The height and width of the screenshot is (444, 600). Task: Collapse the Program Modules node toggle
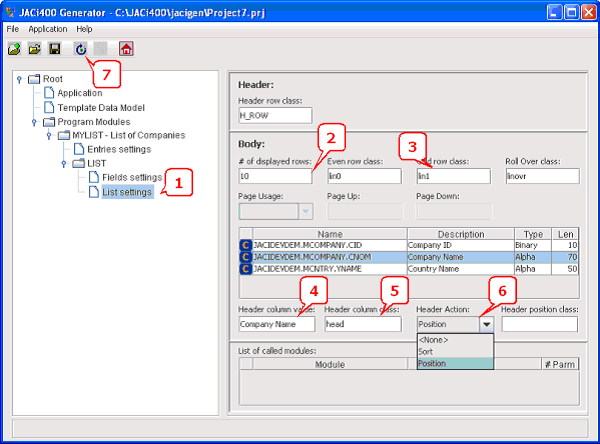34,121
